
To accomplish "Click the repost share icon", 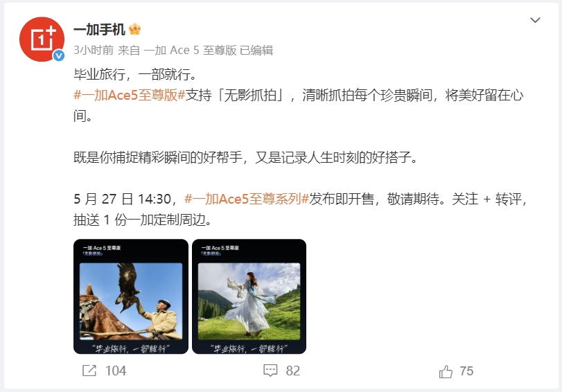I will click(x=89, y=371).
